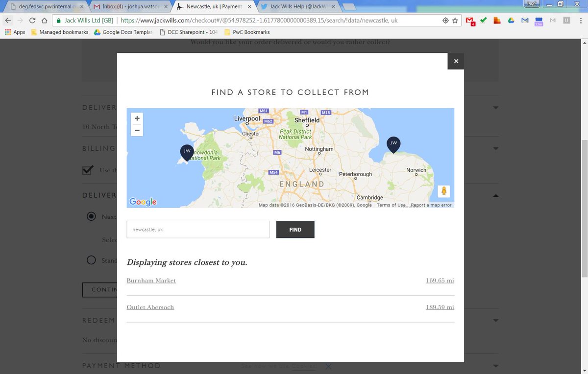Open the Burnham Market store link

[x=151, y=280]
